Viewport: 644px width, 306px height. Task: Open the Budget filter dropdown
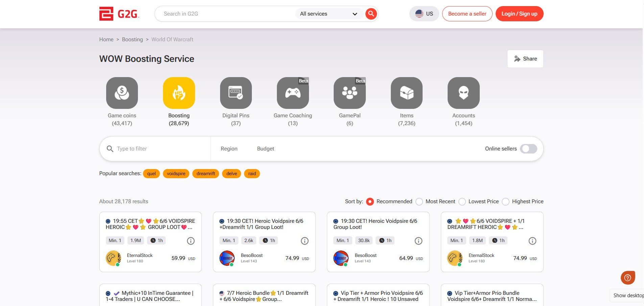265,149
